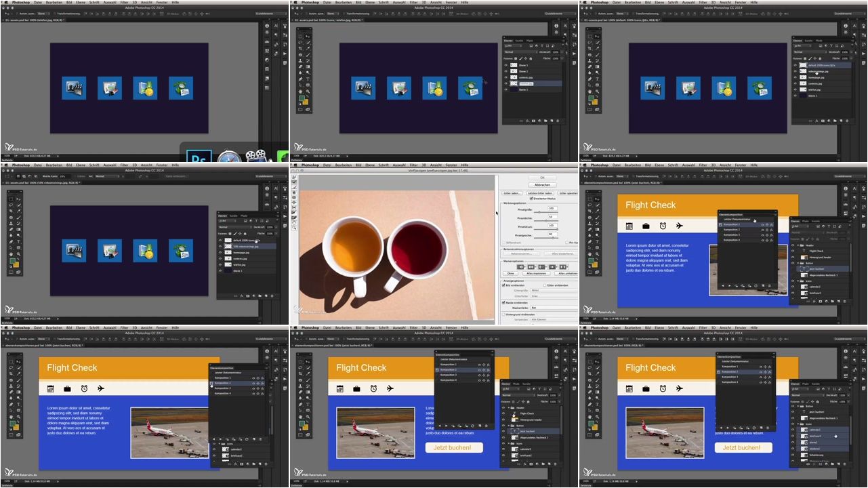868x488 pixels.
Task: Hide calendar2 layer in middle-right Layers panel
Action: pyautogui.click(x=793, y=287)
